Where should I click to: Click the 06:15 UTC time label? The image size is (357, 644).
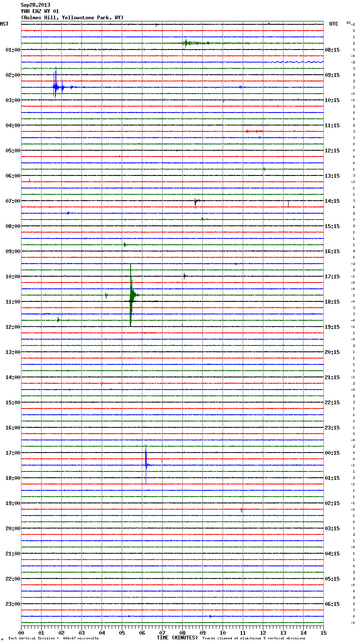[x=332, y=604]
